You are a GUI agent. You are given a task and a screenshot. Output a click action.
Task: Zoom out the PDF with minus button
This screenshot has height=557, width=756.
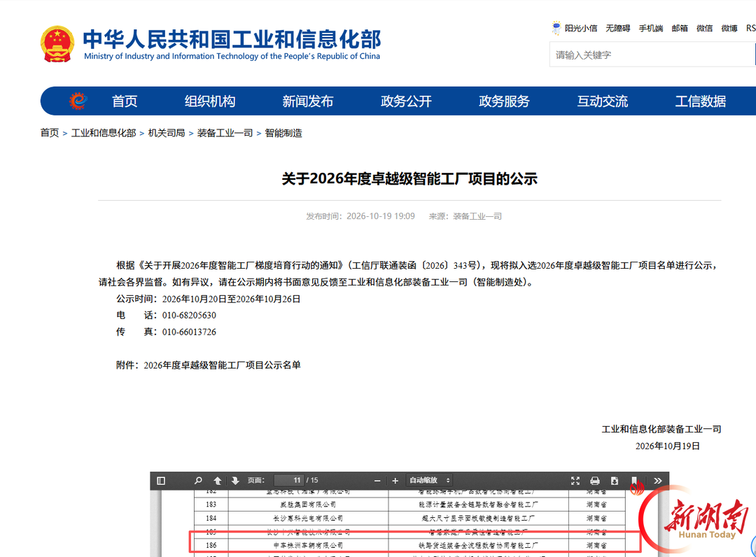pos(377,481)
